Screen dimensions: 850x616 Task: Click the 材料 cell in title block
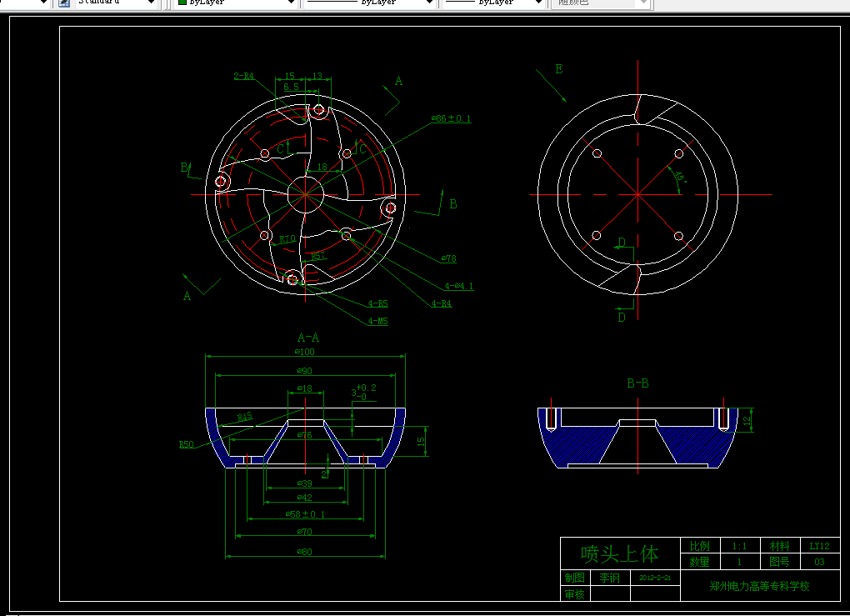[779, 546]
